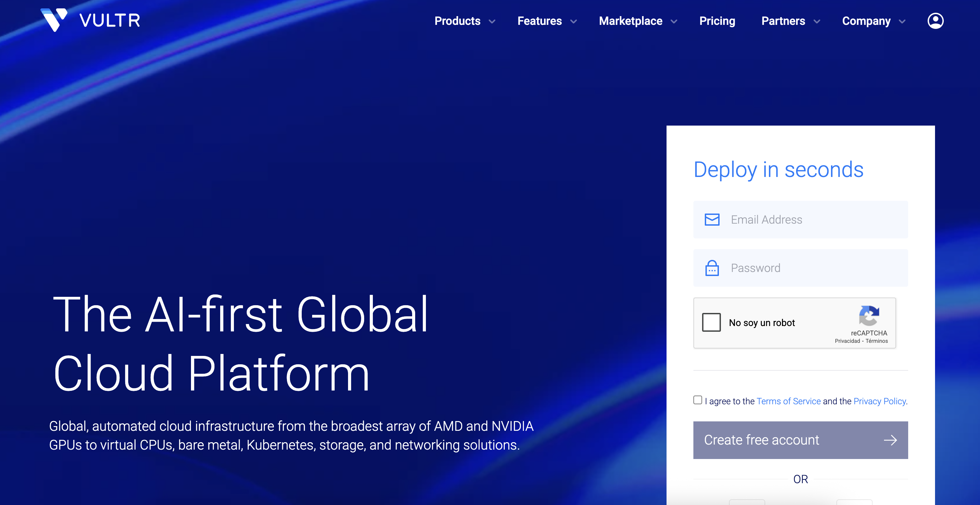Click the reCAPTCHA logo icon

869,316
